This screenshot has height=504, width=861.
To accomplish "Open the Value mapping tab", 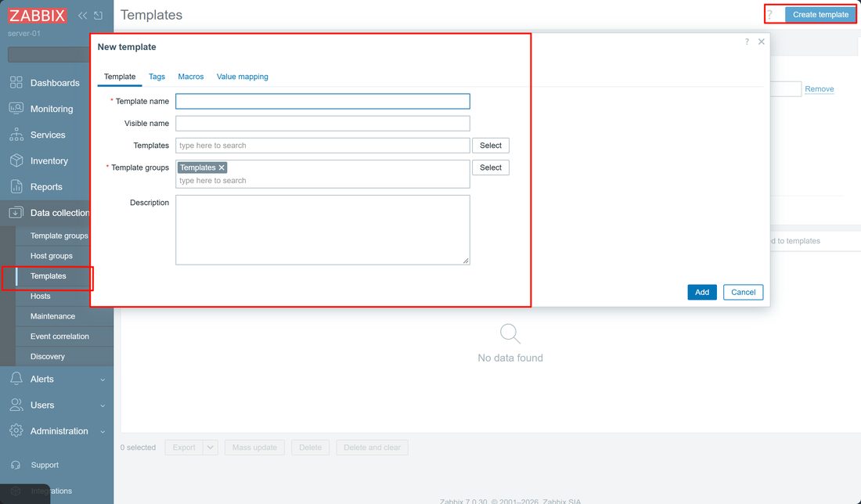I will coord(242,77).
